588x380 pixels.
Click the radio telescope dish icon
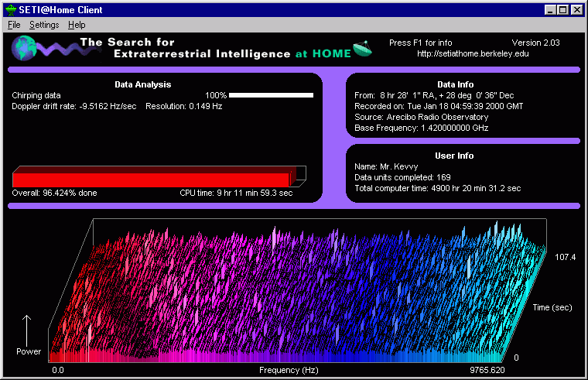coord(362,48)
